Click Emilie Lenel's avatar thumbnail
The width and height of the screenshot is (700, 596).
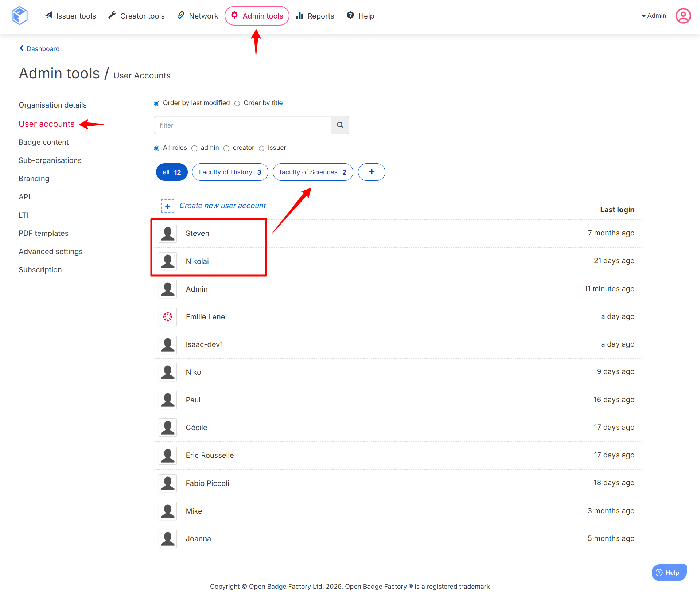[x=168, y=317]
